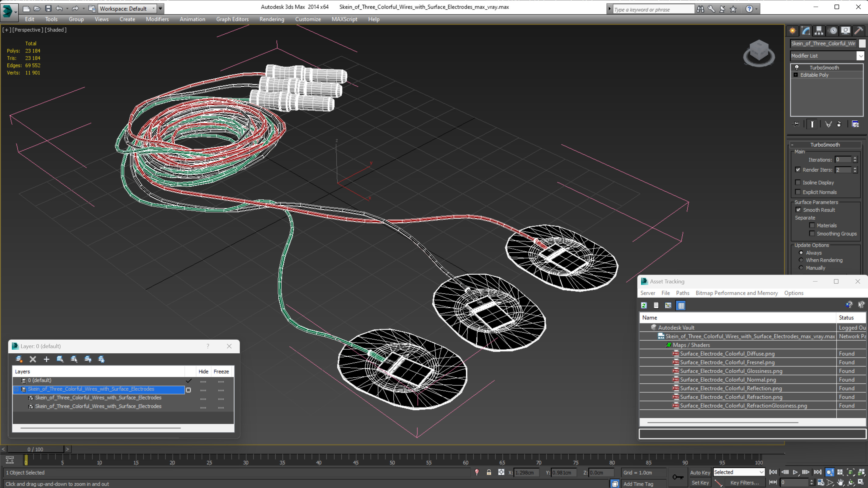Switch to the Modify panel icon
The image size is (868, 488).
click(x=806, y=31)
